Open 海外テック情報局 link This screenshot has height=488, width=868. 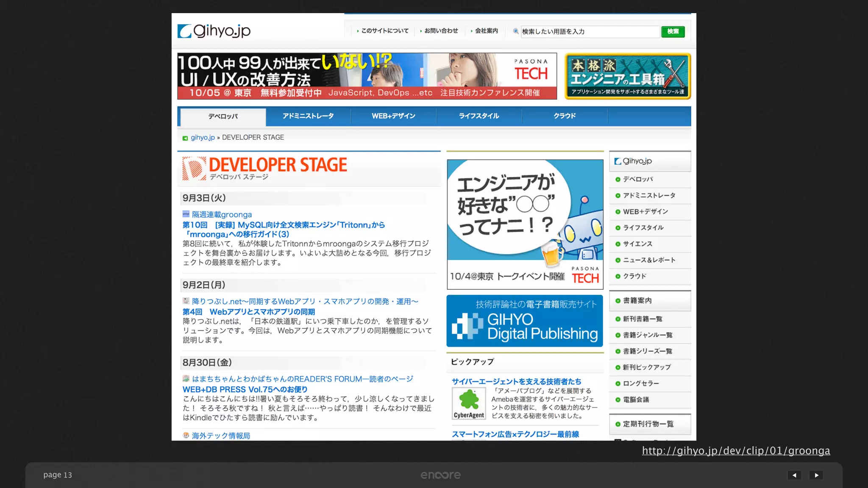221,436
